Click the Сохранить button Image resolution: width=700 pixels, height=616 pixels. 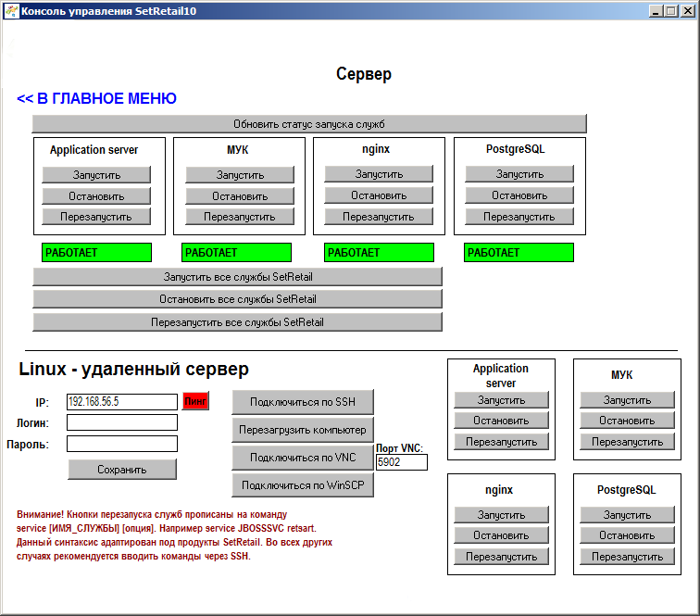click(122, 470)
